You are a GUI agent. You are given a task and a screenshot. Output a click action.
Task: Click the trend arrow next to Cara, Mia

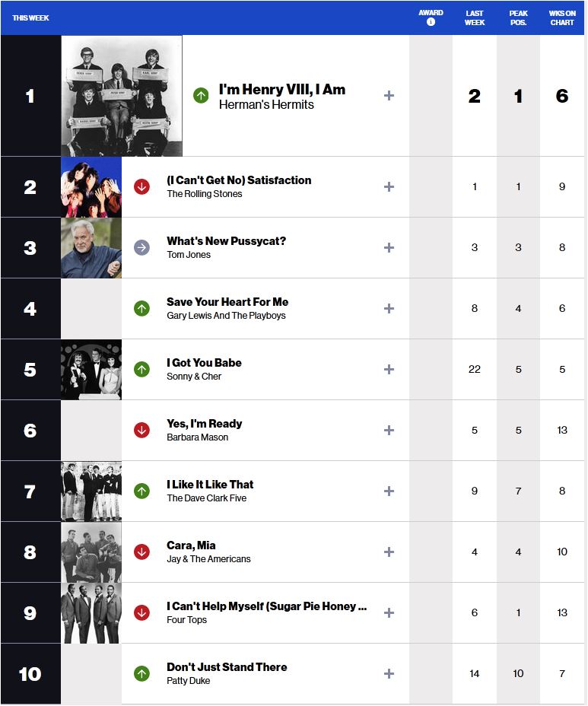point(141,552)
